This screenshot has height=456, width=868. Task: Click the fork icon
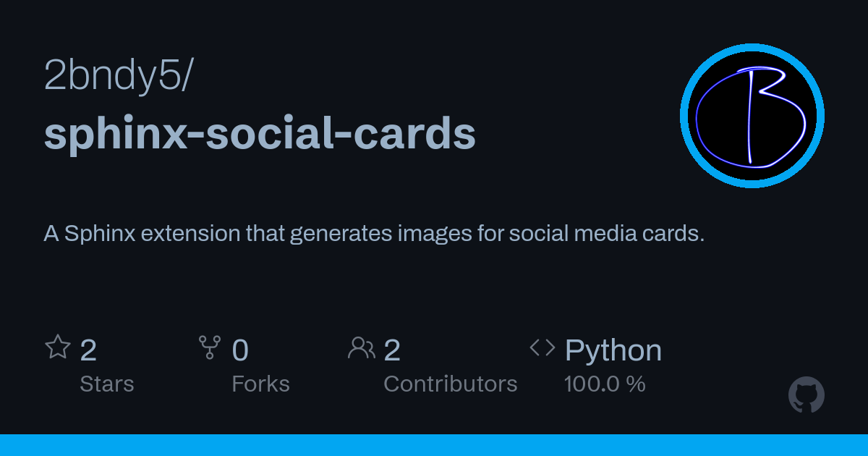pyautogui.click(x=210, y=348)
